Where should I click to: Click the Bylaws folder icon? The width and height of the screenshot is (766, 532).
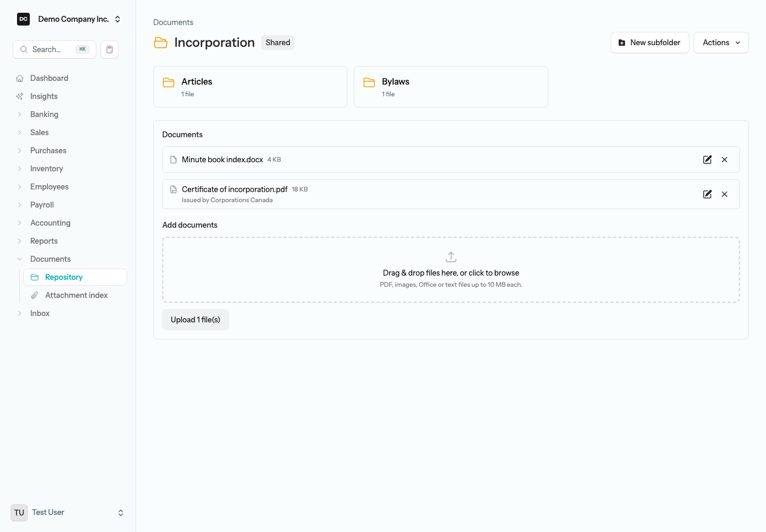369,82
